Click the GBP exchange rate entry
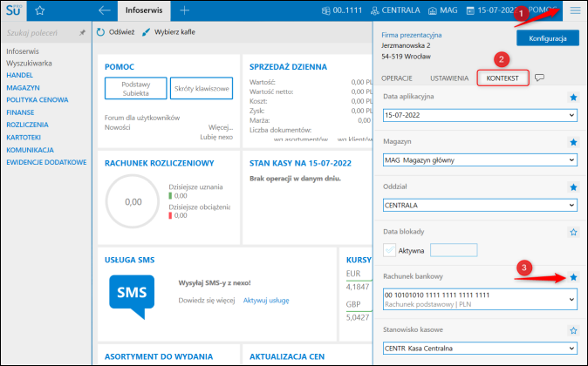The width and height of the screenshot is (588, 366). 359,310
